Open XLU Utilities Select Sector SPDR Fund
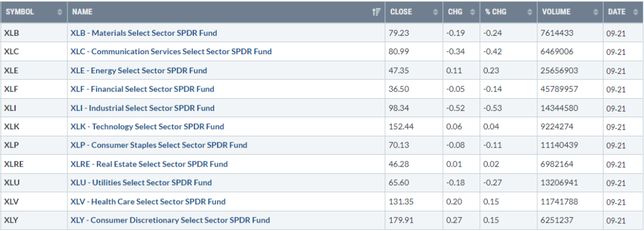The image size is (644, 231). pos(141,183)
